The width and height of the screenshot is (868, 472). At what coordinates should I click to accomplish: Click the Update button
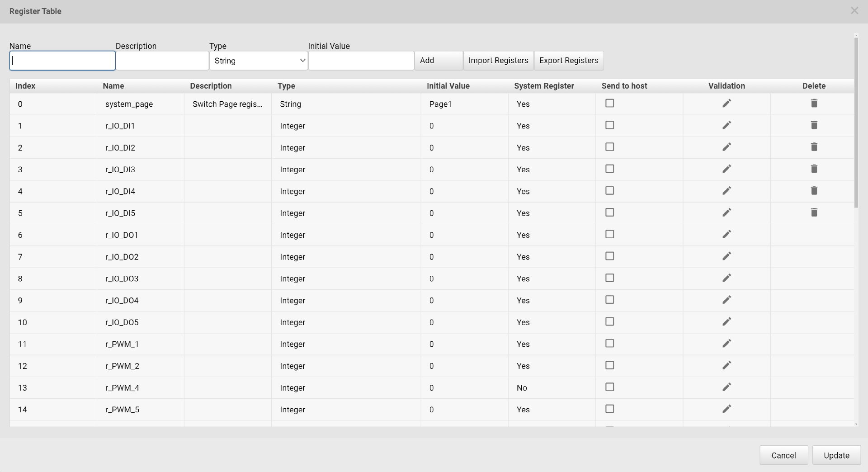click(x=837, y=455)
